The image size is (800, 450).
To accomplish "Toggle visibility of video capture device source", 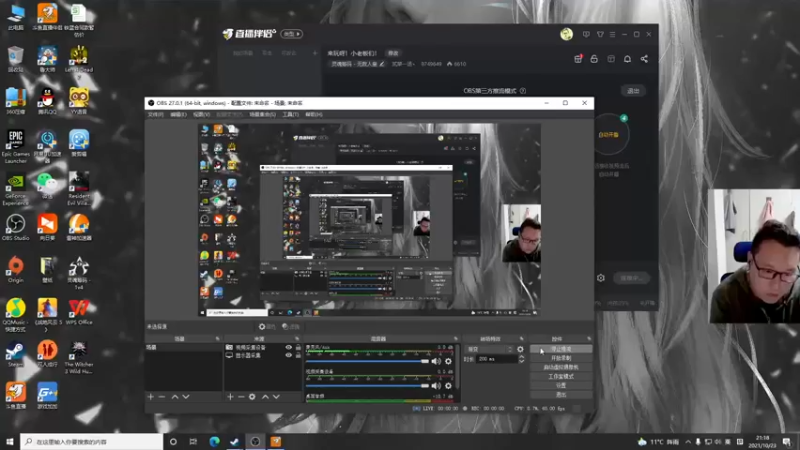I will (x=289, y=347).
